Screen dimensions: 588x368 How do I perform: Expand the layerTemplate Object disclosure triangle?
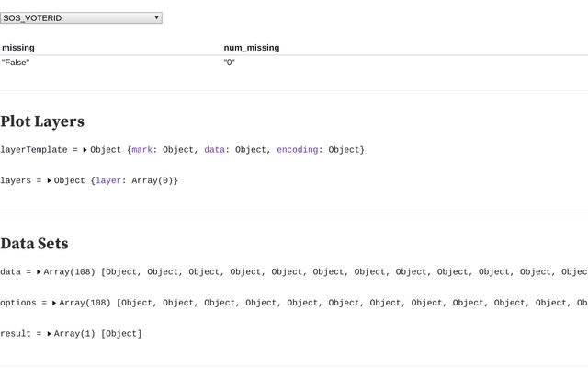click(x=85, y=150)
